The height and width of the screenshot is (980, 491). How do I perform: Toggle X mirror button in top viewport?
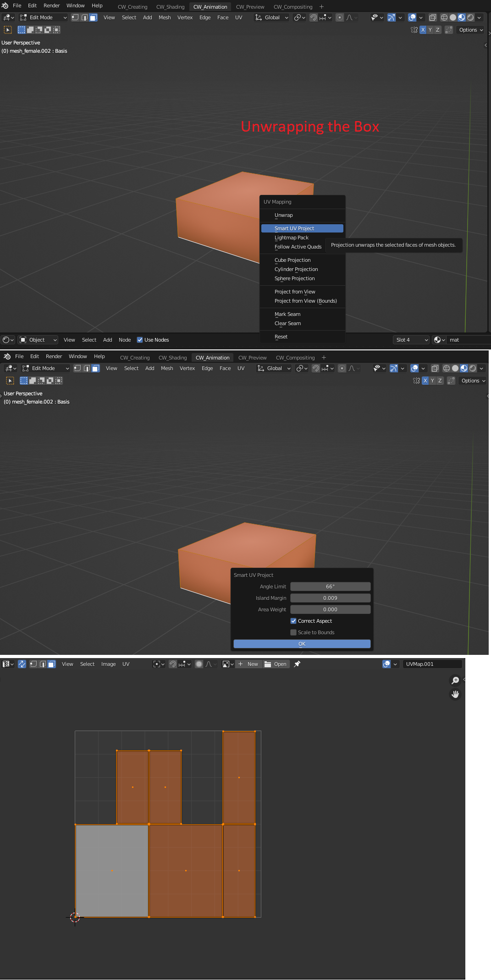pyautogui.click(x=423, y=30)
